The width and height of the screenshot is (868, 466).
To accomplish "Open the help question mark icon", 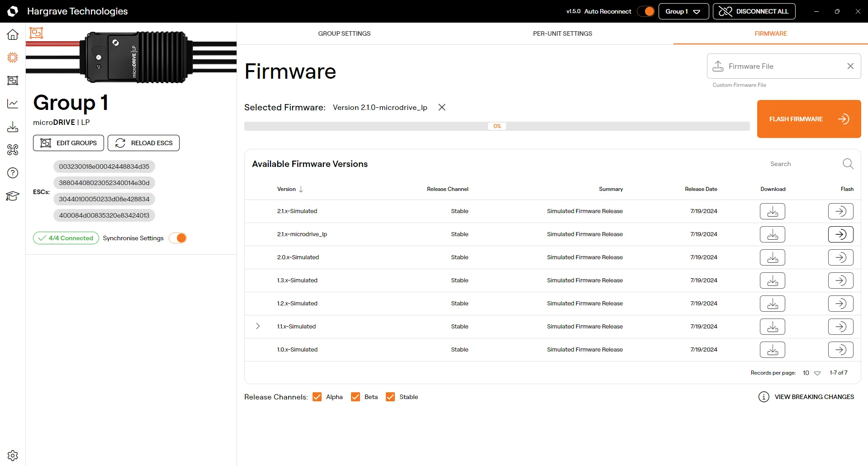I will click(x=13, y=173).
